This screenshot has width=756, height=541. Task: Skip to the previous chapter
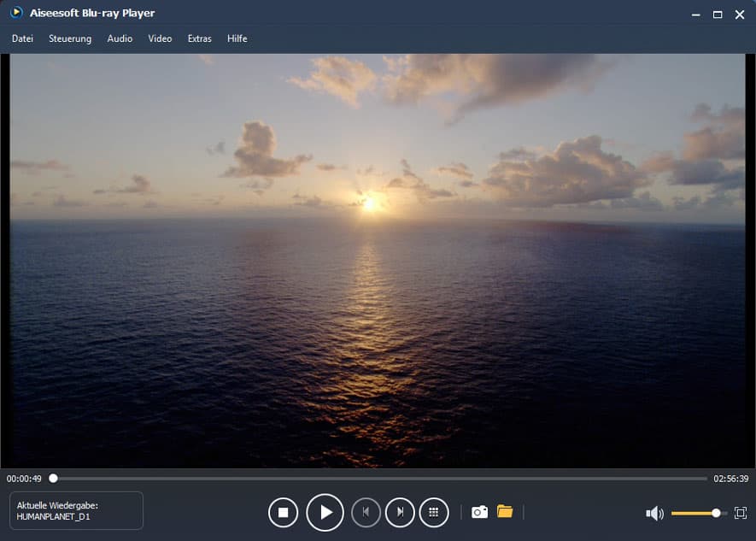[366, 512]
